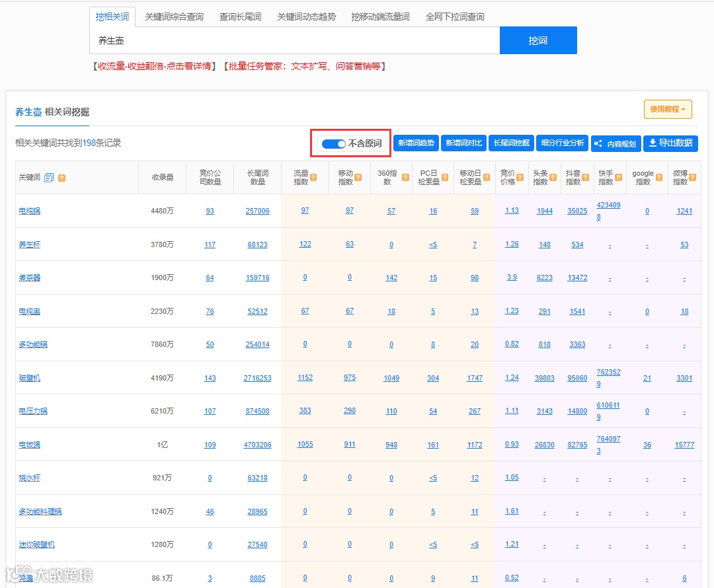The height and width of the screenshot is (588, 714).
Task: Click the help icon next to 关键词 header
Action: click(62, 178)
